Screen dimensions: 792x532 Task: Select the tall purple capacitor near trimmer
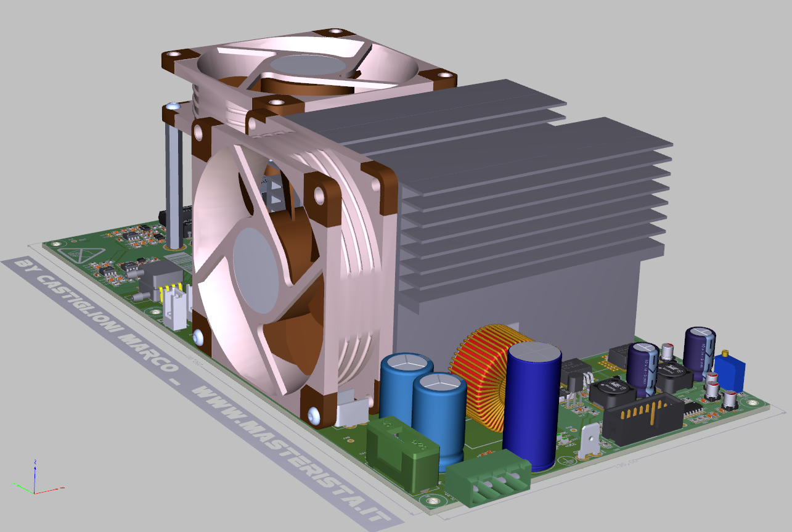pyautogui.click(x=700, y=353)
